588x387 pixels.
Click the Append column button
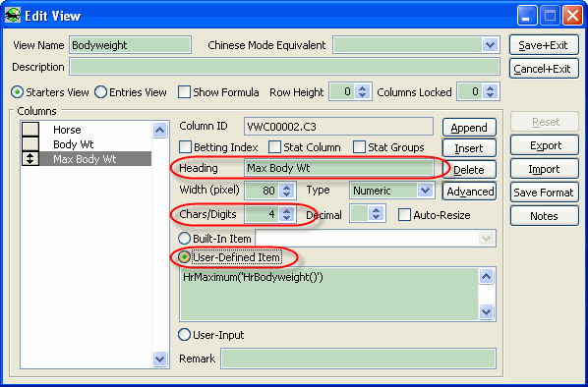469,128
